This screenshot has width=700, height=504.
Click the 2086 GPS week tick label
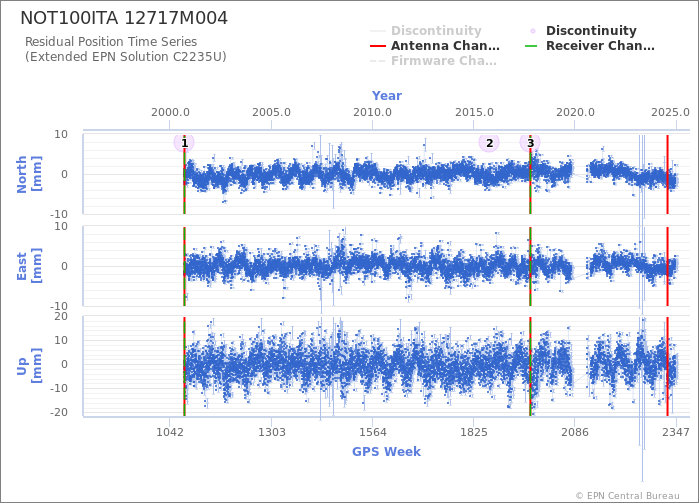575,432
